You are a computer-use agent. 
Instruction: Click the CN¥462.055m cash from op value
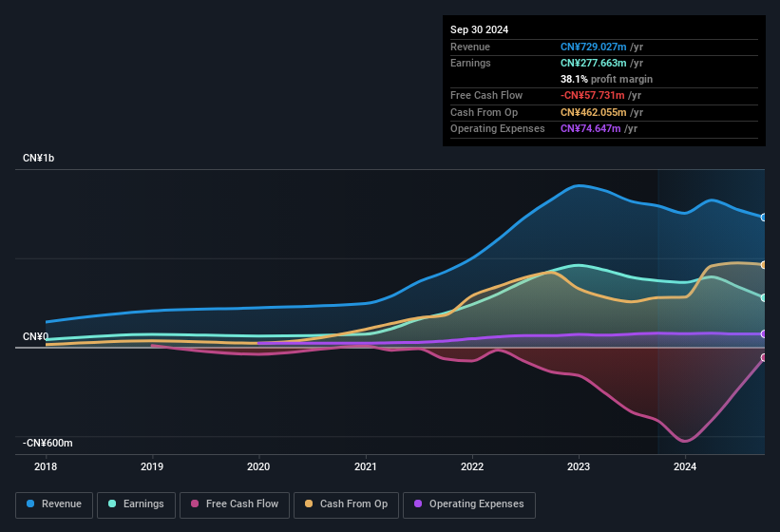tap(593, 112)
